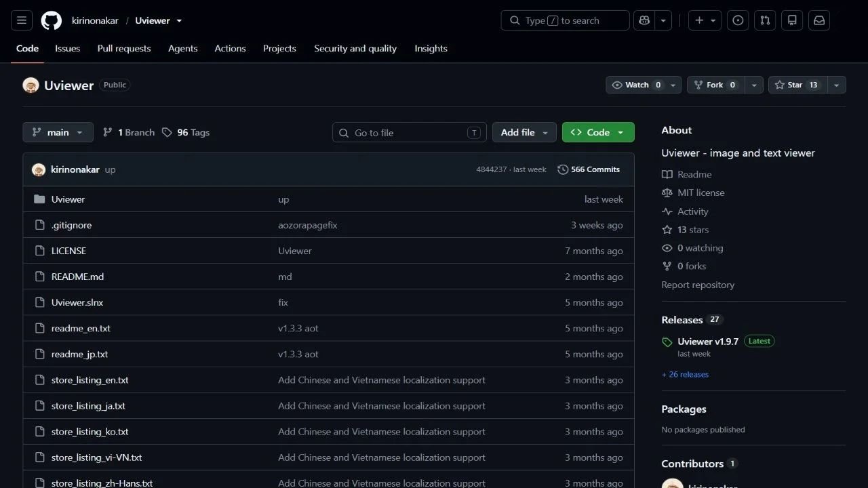
Task: Open the readme_jp.txt file
Action: (79, 354)
